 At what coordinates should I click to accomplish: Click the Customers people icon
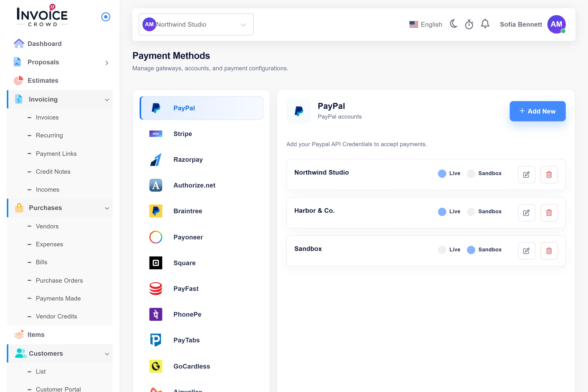(20, 353)
